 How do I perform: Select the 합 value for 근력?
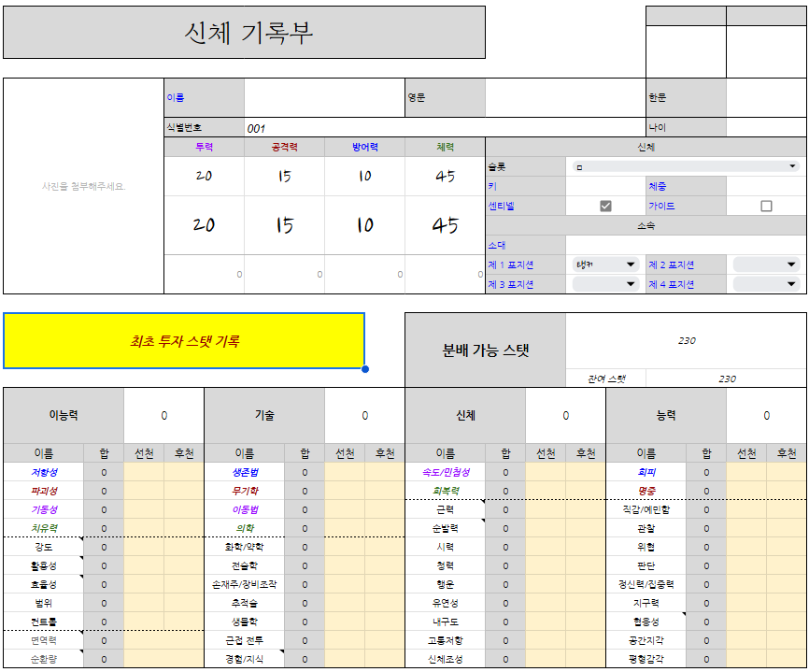(x=505, y=509)
